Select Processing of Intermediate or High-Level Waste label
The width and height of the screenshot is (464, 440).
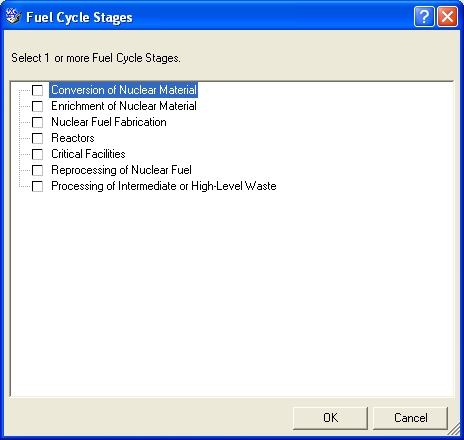click(x=164, y=186)
